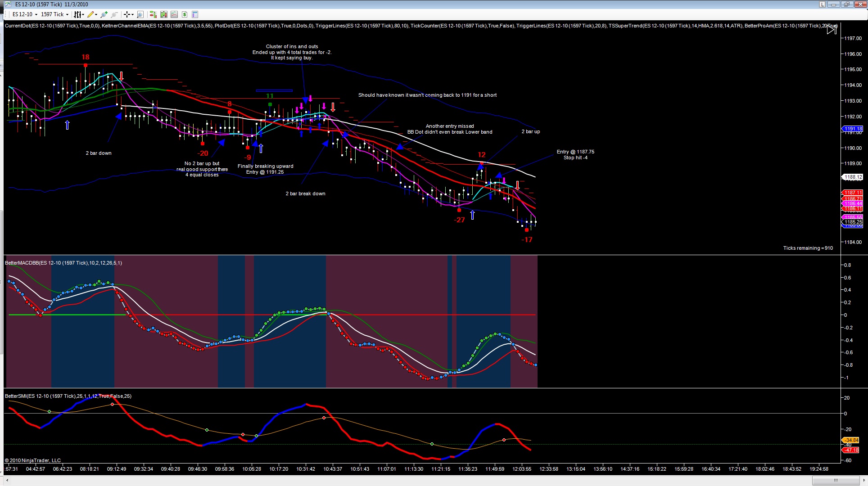Click the red '-27' swing label
Viewport: 868px width, 486px height.
coord(459,220)
